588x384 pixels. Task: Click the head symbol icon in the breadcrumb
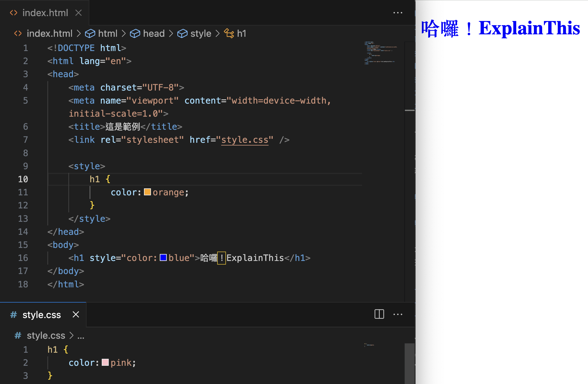click(135, 33)
